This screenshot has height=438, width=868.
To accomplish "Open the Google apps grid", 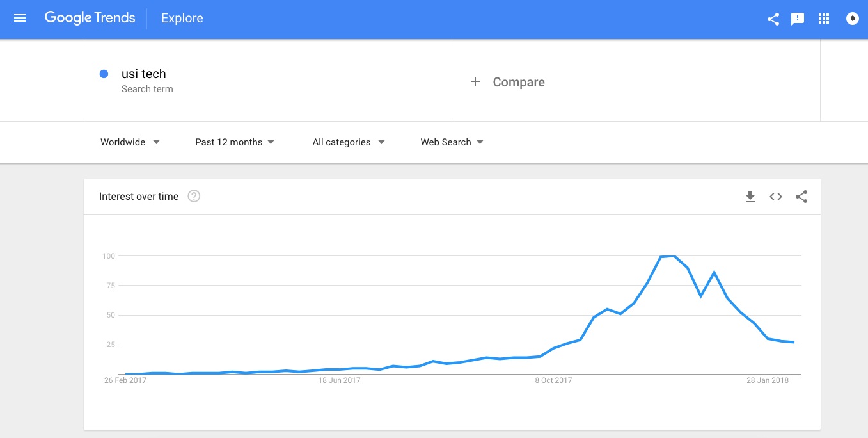I will coord(824,19).
